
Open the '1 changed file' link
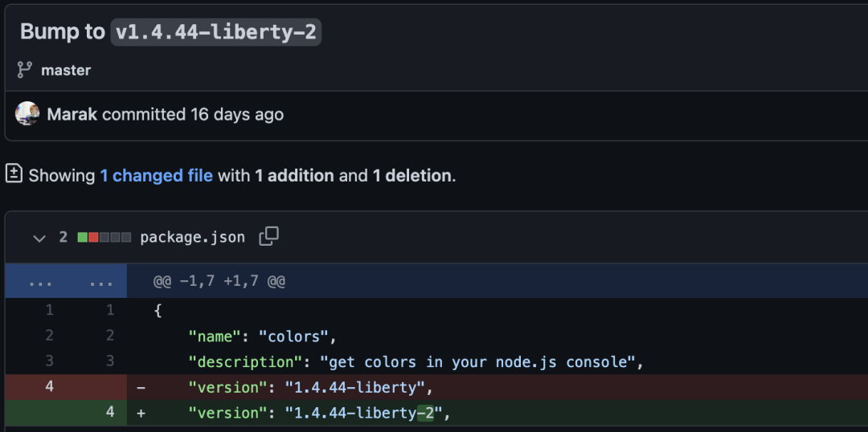pyautogui.click(x=156, y=175)
